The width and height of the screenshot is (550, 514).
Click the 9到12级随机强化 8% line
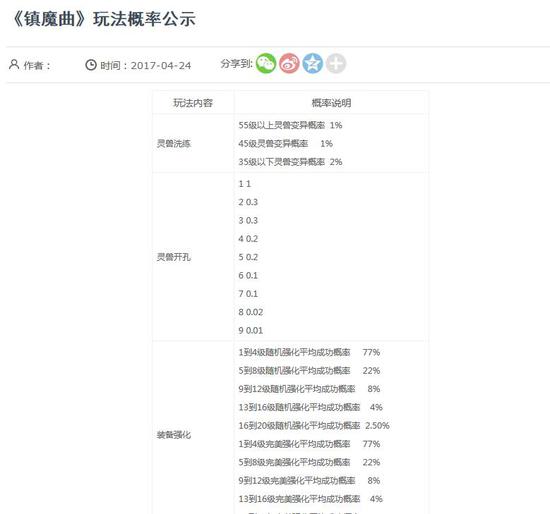(x=309, y=389)
